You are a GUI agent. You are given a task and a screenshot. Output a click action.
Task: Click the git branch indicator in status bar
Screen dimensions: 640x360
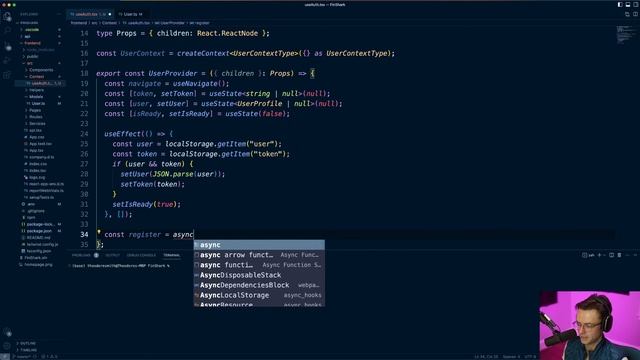[22, 356]
